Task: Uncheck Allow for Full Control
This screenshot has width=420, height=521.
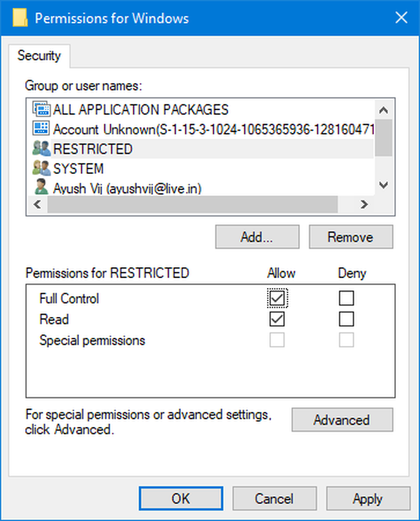Action: (277, 298)
